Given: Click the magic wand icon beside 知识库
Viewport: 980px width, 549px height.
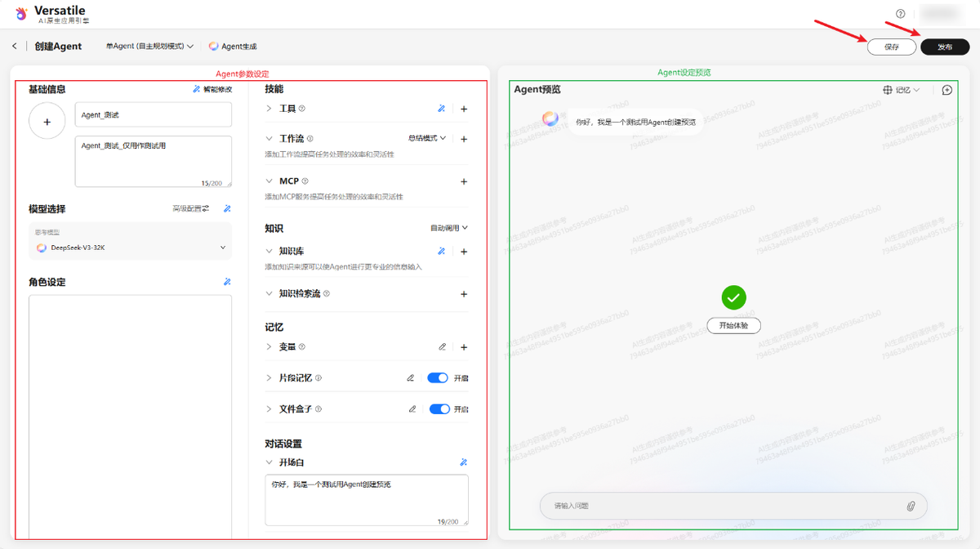Looking at the screenshot, I should coord(441,252).
